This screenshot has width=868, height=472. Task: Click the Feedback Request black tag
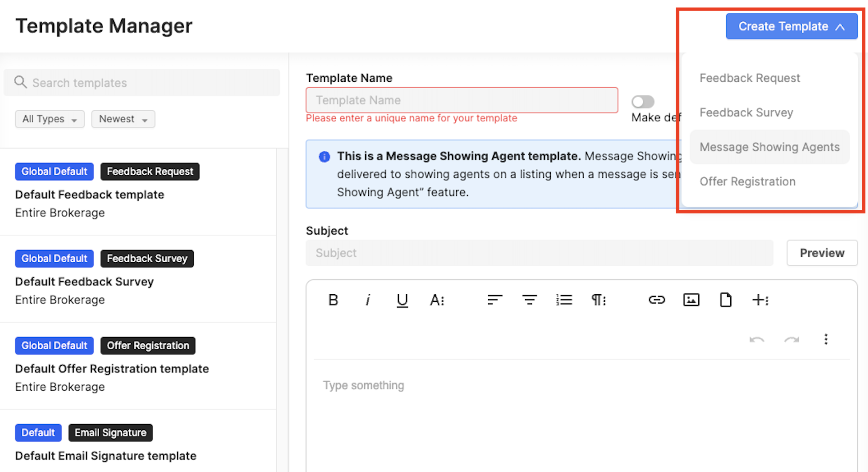point(150,172)
